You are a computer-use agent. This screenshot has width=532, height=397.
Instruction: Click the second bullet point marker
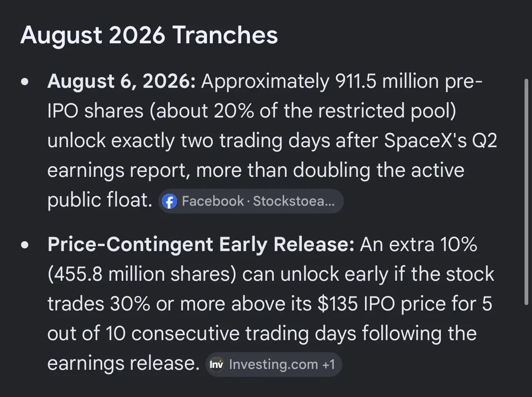(26, 245)
